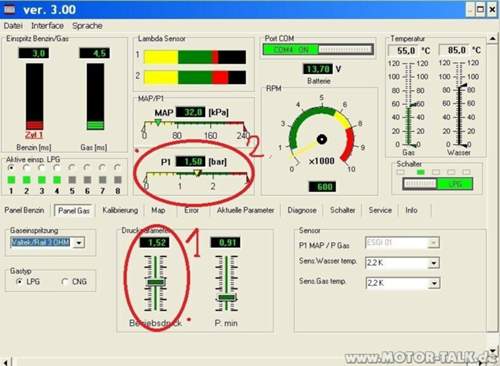
Task: Expand the Sens.Gas temp dropdown
Action: tap(434, 283)
